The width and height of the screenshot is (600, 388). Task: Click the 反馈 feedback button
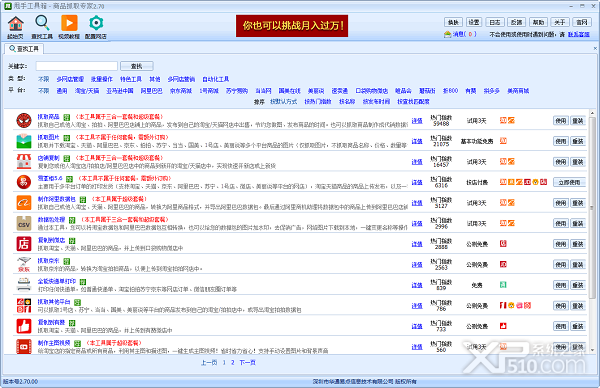tap(517, 22)
